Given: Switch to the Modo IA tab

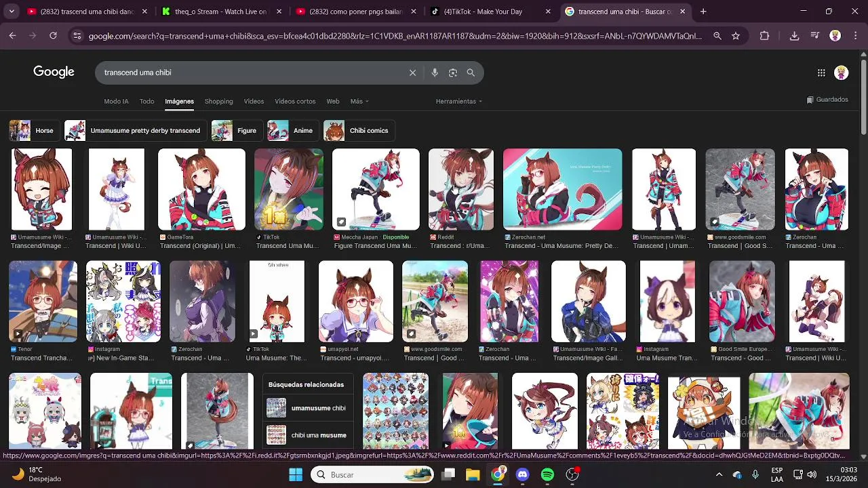Looking at the screenshot, I should 116,101.
